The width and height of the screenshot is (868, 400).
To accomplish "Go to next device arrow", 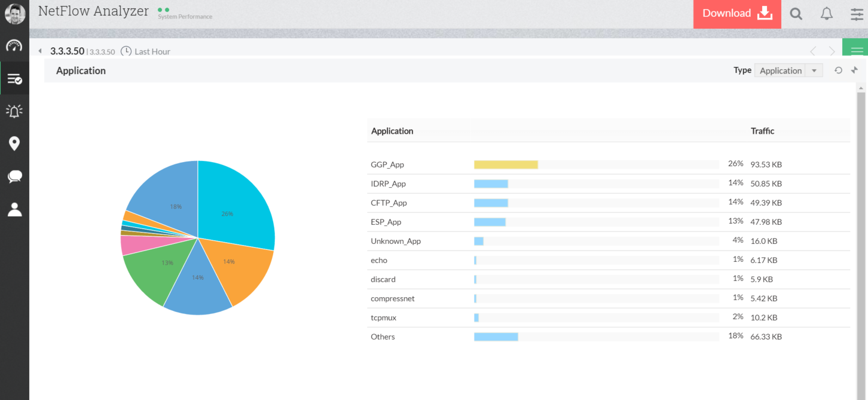I will [832, 51].
